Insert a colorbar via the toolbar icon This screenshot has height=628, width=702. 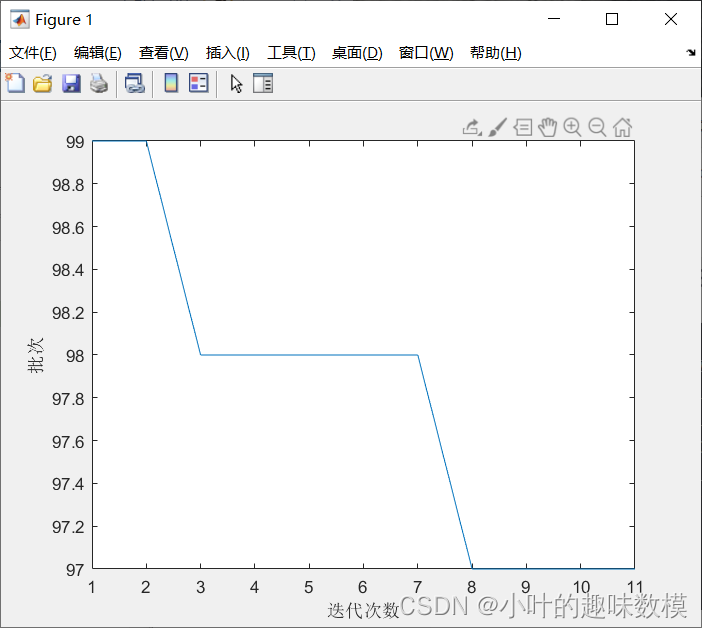171,83
